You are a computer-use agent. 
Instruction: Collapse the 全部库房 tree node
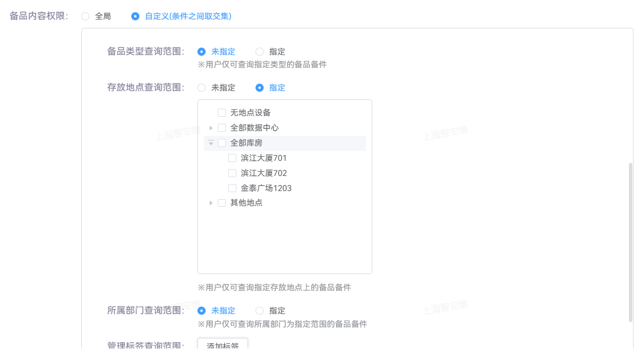click(211, 143)
